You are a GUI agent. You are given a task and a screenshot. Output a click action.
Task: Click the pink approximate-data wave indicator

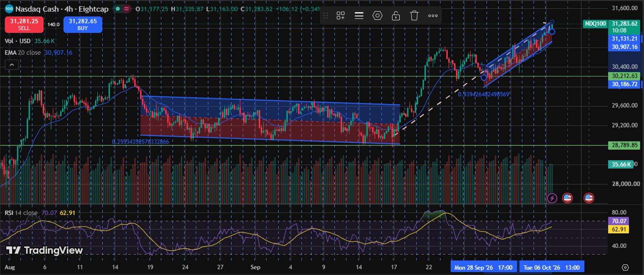(126, 9)
